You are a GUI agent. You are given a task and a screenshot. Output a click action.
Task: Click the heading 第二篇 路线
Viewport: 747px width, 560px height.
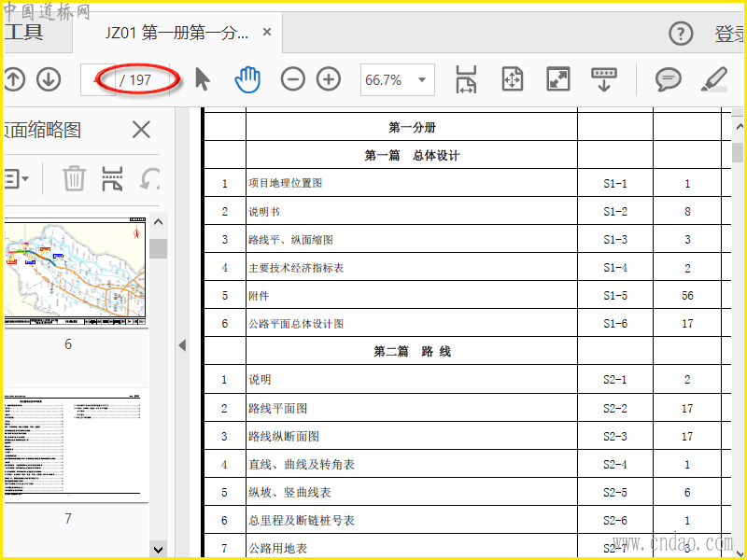coord(412,352)
